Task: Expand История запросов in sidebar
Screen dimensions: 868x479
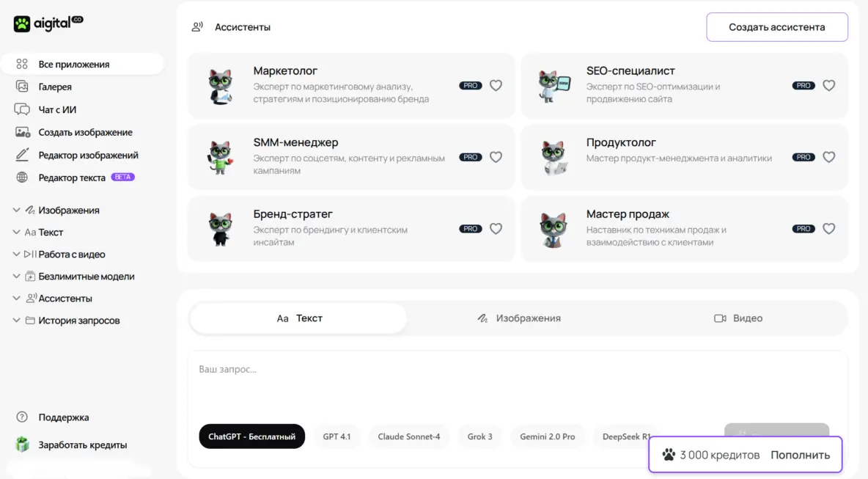Action: (x=17, y=321)
